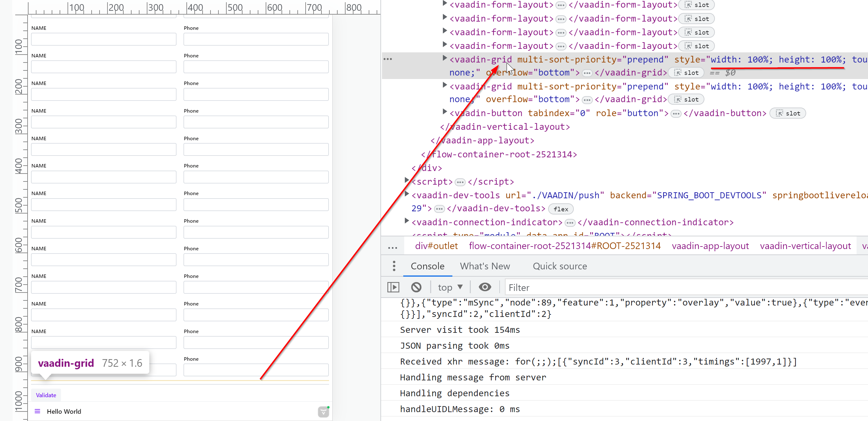Click the slot badge on the unselected vaadin-grid

click(x=686, y=100)
